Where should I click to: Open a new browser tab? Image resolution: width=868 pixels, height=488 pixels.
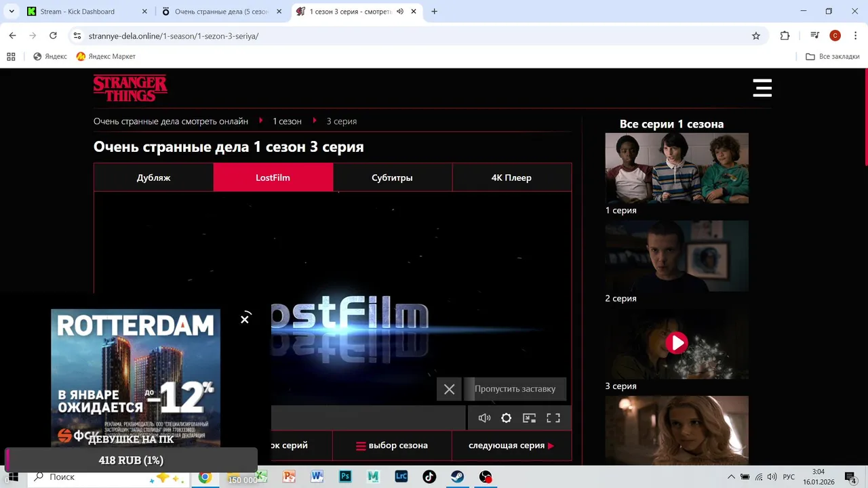pyautogui.click(x=435, y=12)
